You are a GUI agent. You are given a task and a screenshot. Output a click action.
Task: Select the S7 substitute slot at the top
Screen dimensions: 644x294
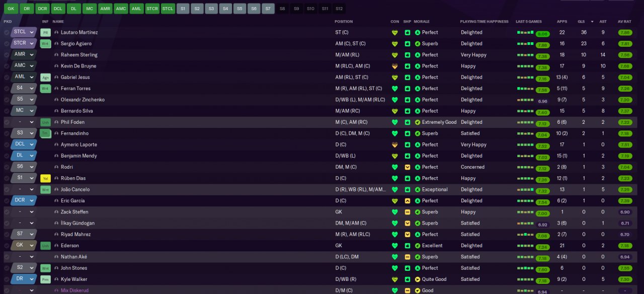(269, 9)
